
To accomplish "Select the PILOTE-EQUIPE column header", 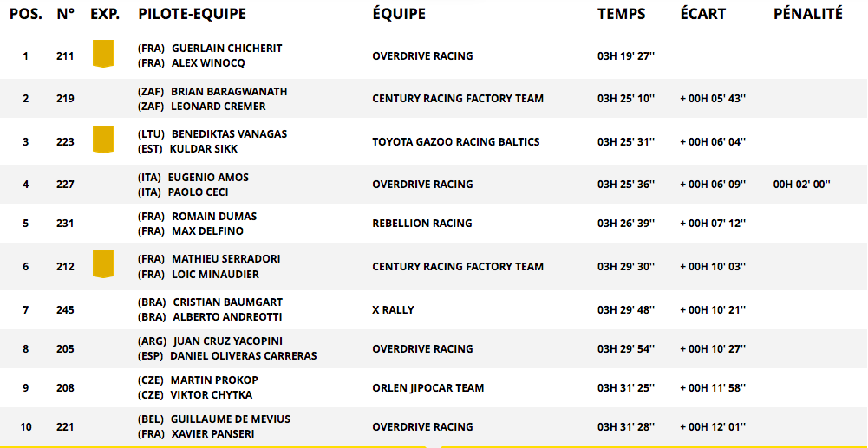I will [193, 15].
